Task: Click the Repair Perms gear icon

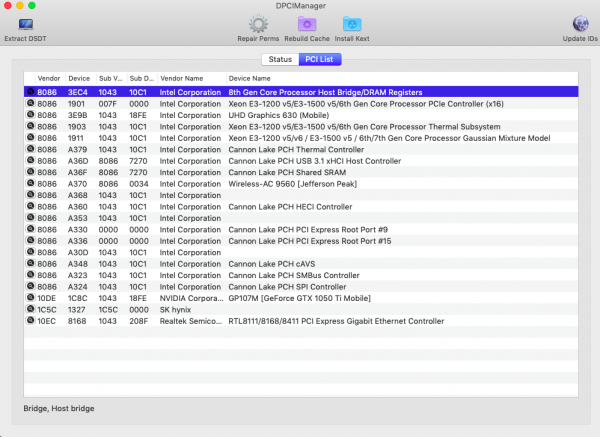Action: [257, 24]
